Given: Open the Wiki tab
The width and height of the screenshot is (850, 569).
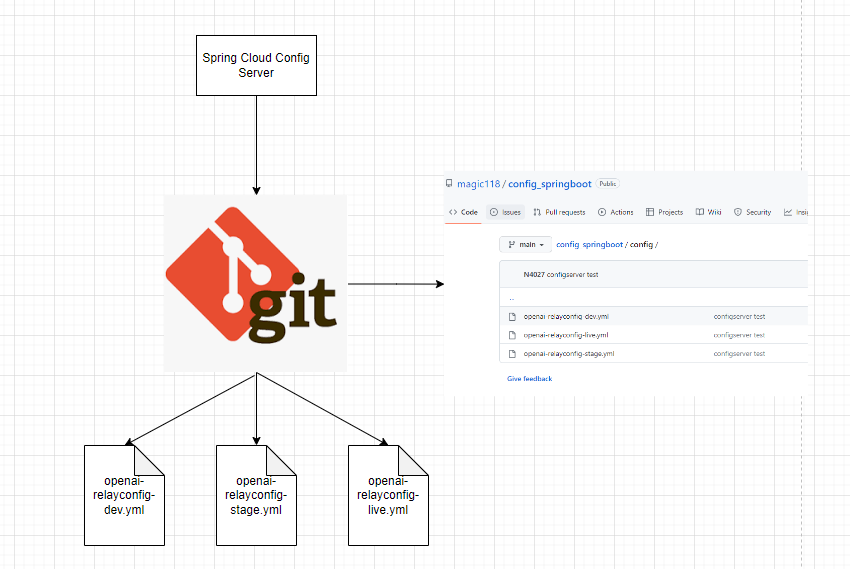Looking at the screenshot, I should click(709, 212).
